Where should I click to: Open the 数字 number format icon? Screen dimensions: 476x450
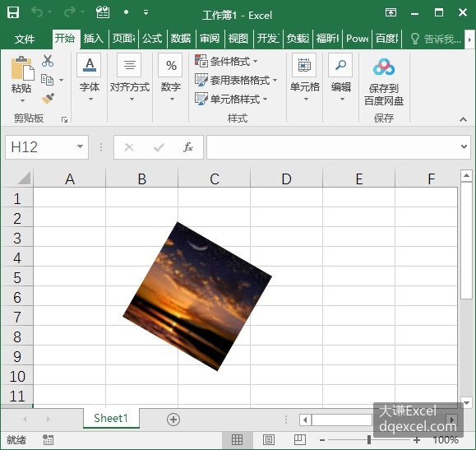(x=170, y=65)
